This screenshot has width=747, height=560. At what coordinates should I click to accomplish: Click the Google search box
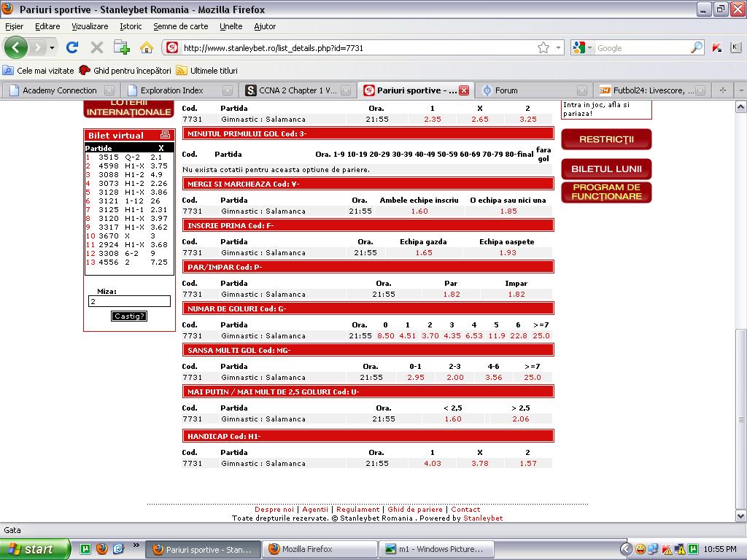642,47
